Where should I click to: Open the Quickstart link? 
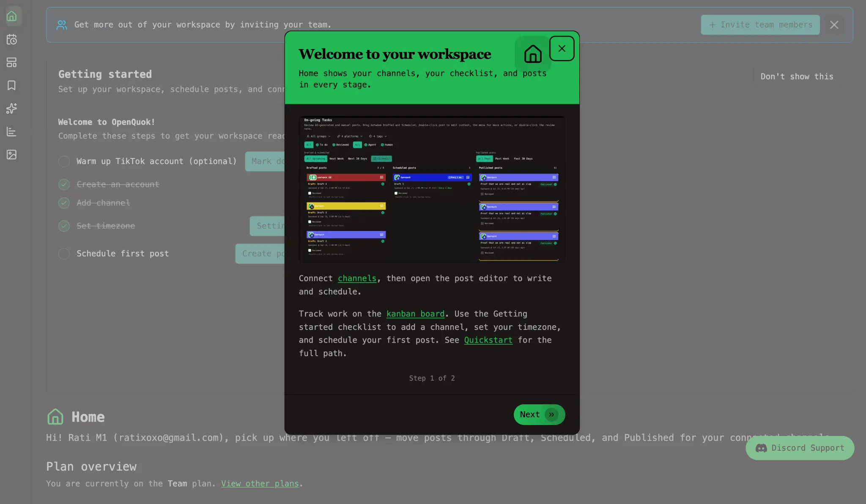pos(488,340)
